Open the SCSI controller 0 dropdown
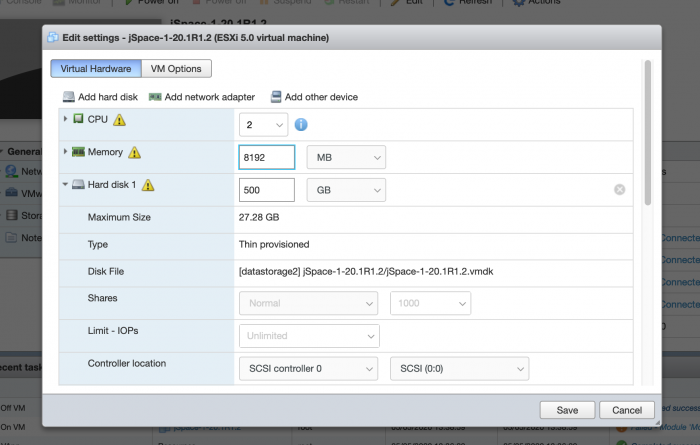 [308, 369]
